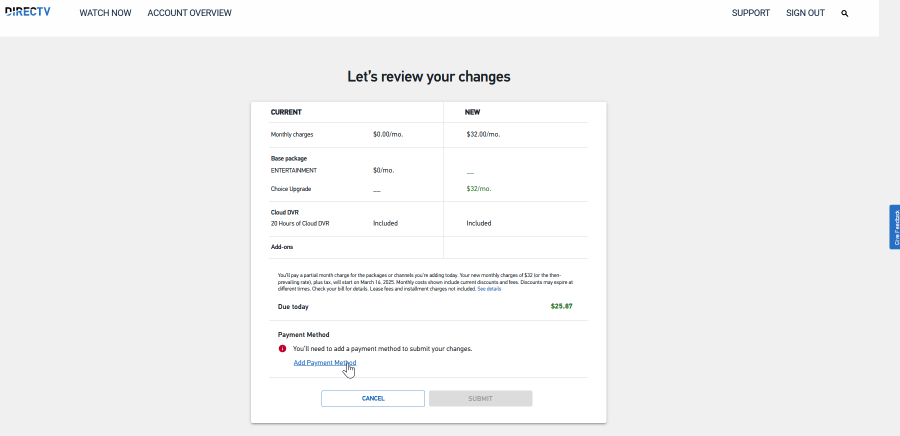Click the $0/mo. ENTERTAINMENT price
The height and width of the screenshot is (436, 900).
click(x=383, y=170)
